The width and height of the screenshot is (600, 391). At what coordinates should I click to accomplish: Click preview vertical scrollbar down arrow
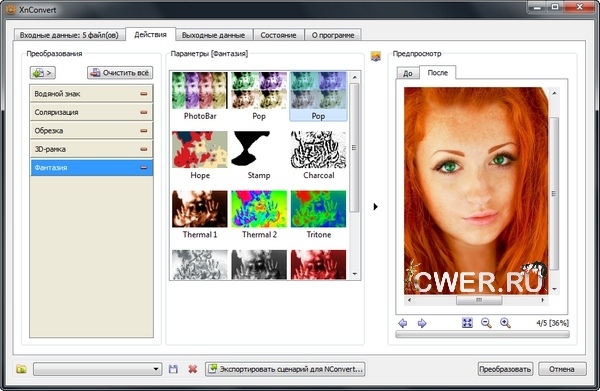554,289
